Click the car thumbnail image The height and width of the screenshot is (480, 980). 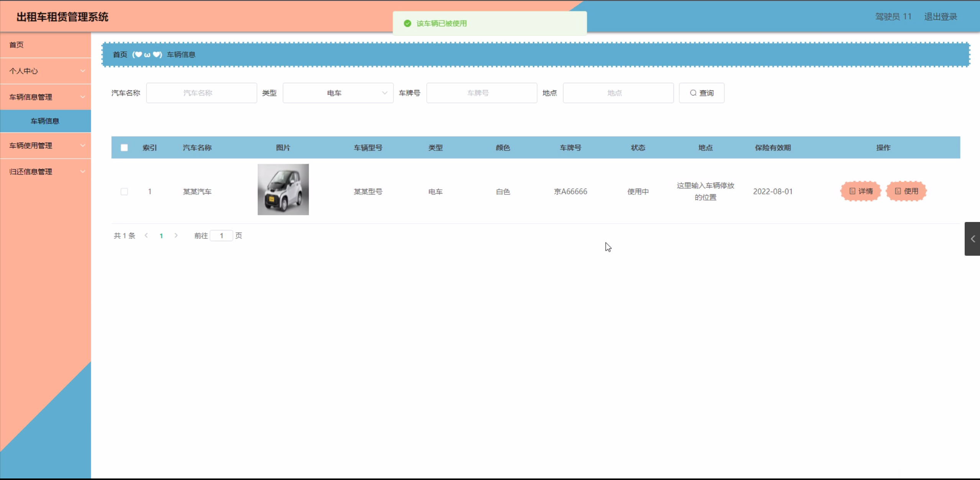(x=283, y=189)
